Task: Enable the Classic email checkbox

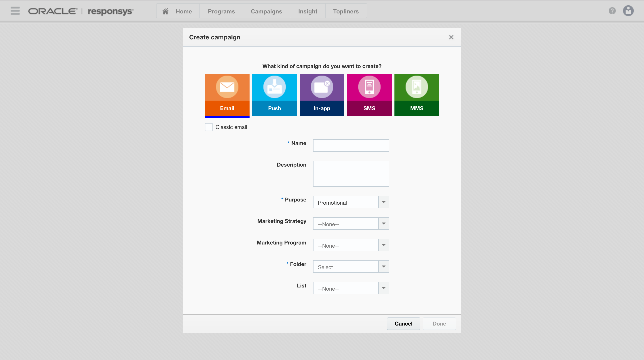Action: 209,127
